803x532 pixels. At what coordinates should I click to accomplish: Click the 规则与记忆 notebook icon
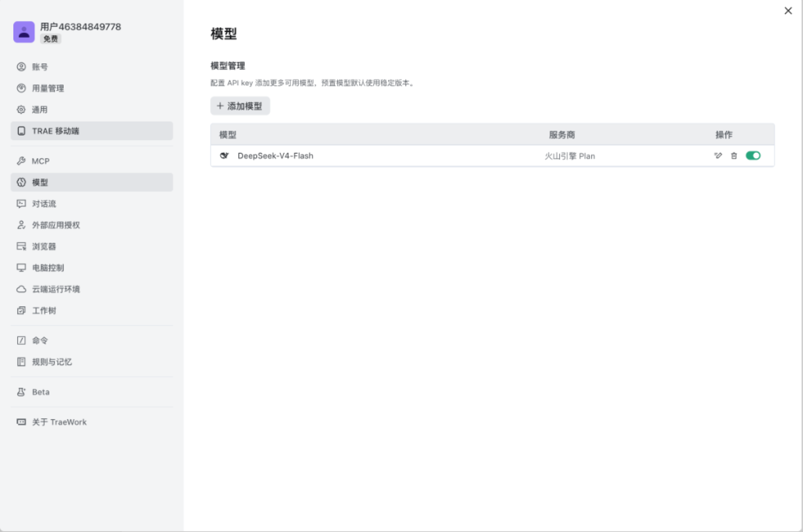pyautogui.click(x=21, y=362)
